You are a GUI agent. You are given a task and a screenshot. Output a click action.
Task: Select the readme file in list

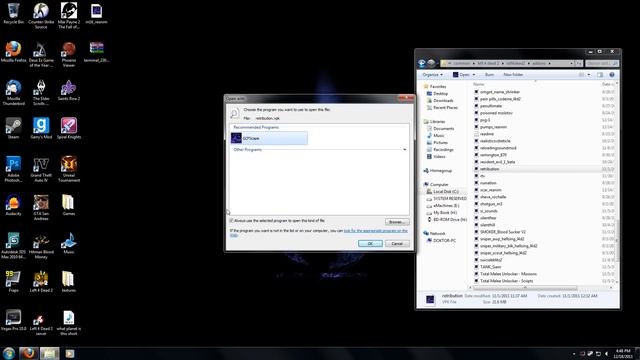pos(487,134)
